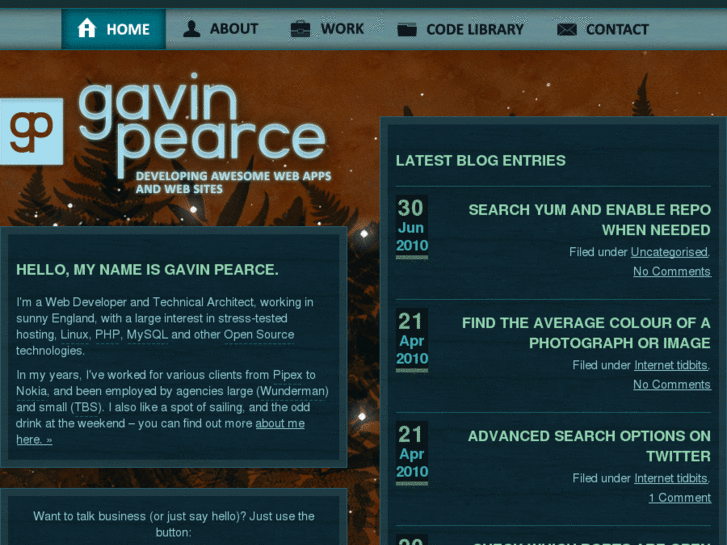Click the house icon in Home tab
The width and height of the screenshot is (727, 545).
87,28
